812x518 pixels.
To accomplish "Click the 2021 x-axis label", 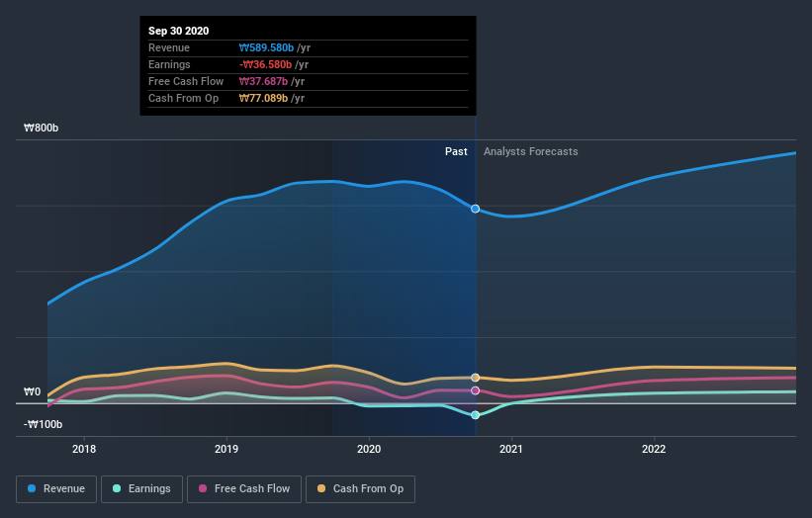I will tap(511, 449).
